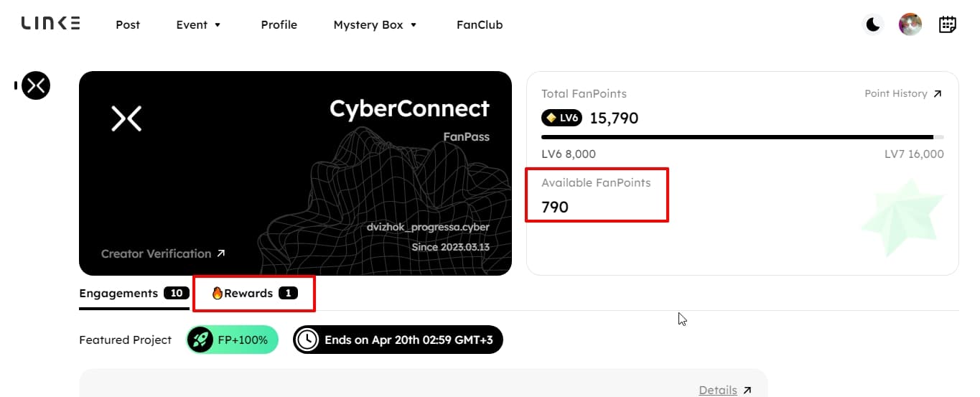The height and width of the screenshot is (397, 980).
Task: Click the FanPoints level progress bar
Action: (x=742, y=136)
